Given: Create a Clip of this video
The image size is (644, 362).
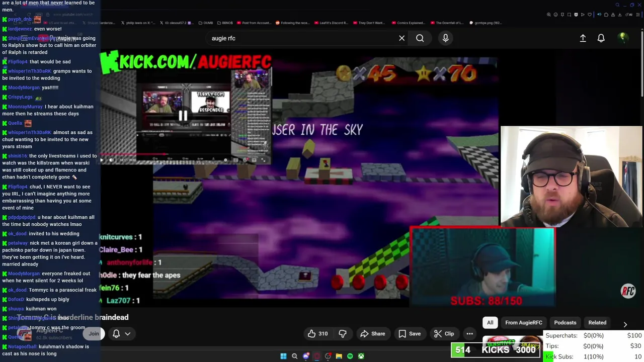Looking at the screenshot, I should click(444, 334).
